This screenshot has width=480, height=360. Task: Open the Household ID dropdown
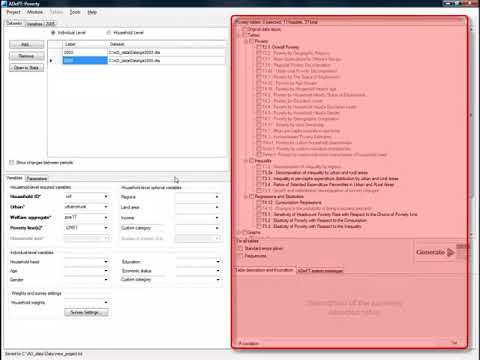click(106, 197)
